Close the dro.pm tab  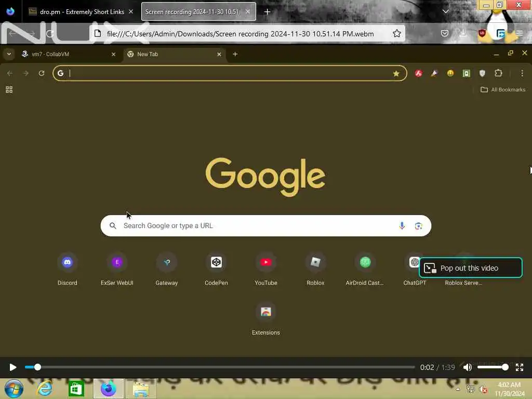pos(131,12)
